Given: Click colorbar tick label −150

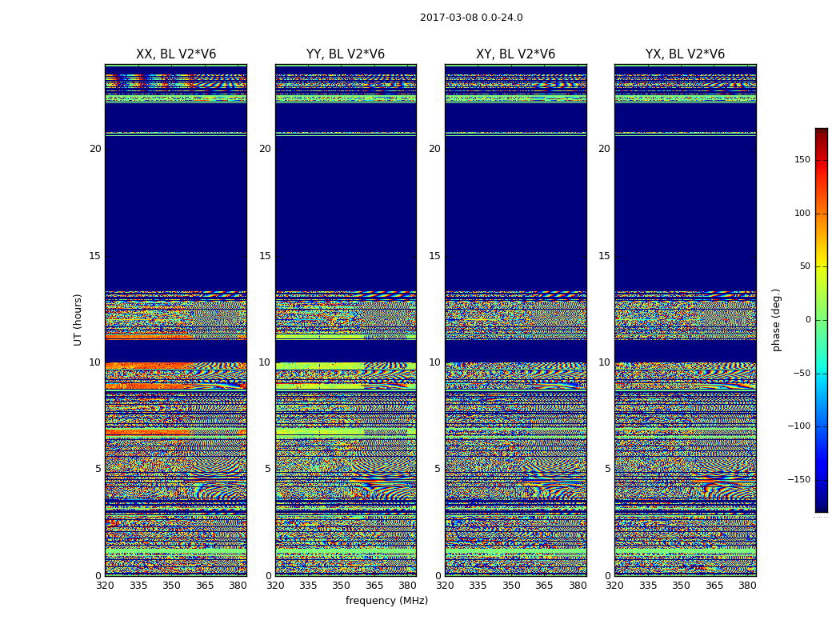Looking at the screenshot, I should click(798, 479).
